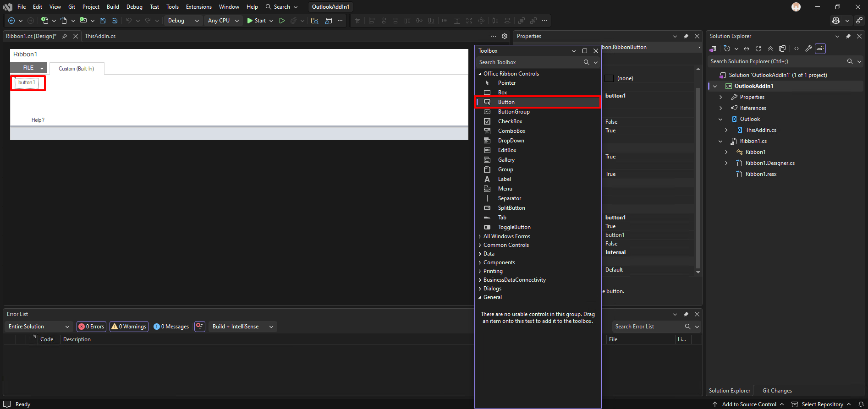868x409 pixels.
Task: Click the New Project toolbar icon
Action: 44,21
